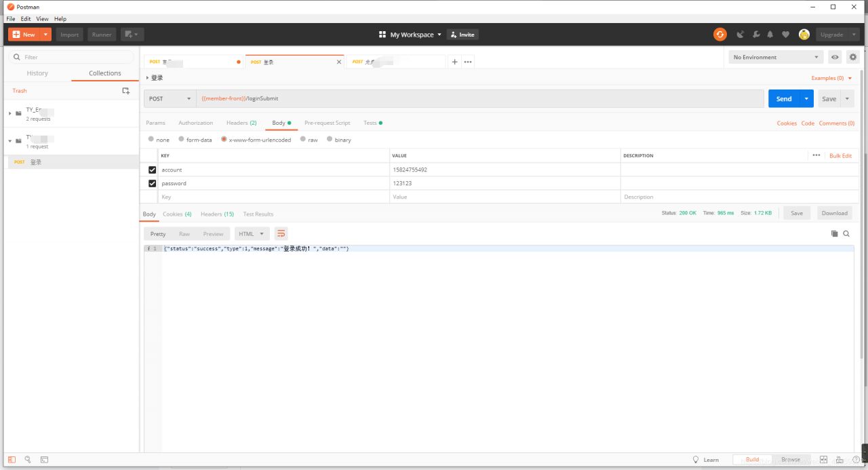Click the orange sync icon
Image resolution: width=868 pixels, height=470 pixels.
coord(720,35)
